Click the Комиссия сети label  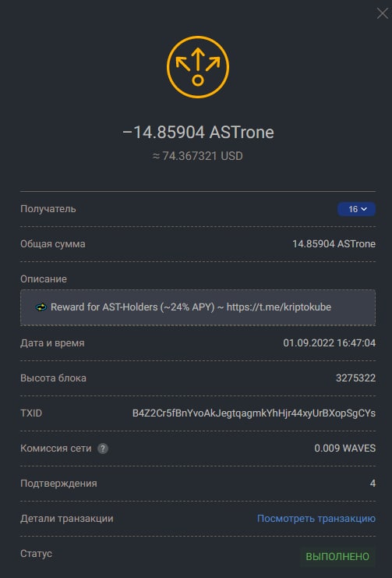click(56, 449)
